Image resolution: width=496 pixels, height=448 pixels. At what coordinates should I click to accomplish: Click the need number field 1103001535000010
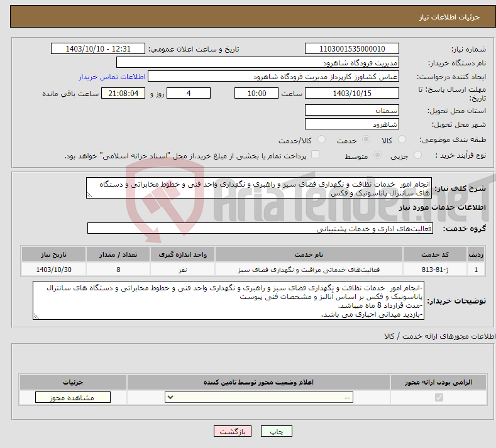[352, 48]
